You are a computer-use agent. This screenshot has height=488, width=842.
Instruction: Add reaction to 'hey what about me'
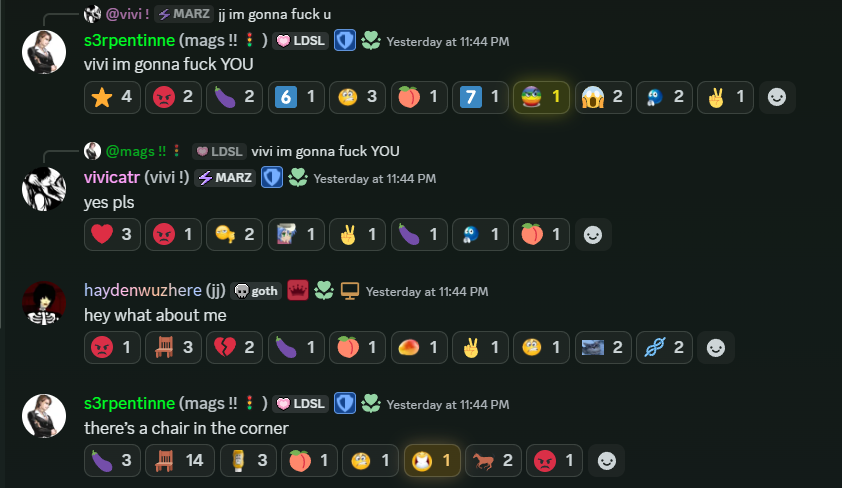pyautogui.click(x=715, y=348)
